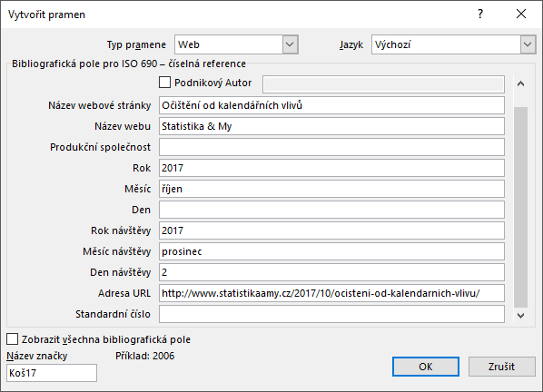Screen dimensions: 543x392
Task: Click the Měsíc návštěvy field prosinec
Action: click(x=331, y=251)
